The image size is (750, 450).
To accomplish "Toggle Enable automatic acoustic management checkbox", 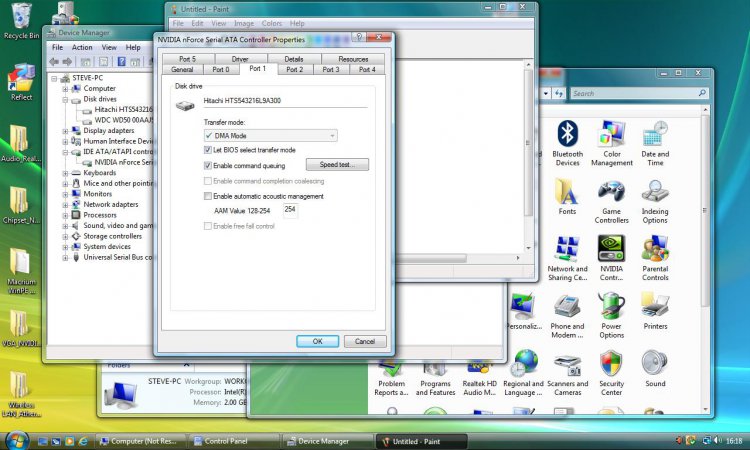I will click(x=208, y=196).
